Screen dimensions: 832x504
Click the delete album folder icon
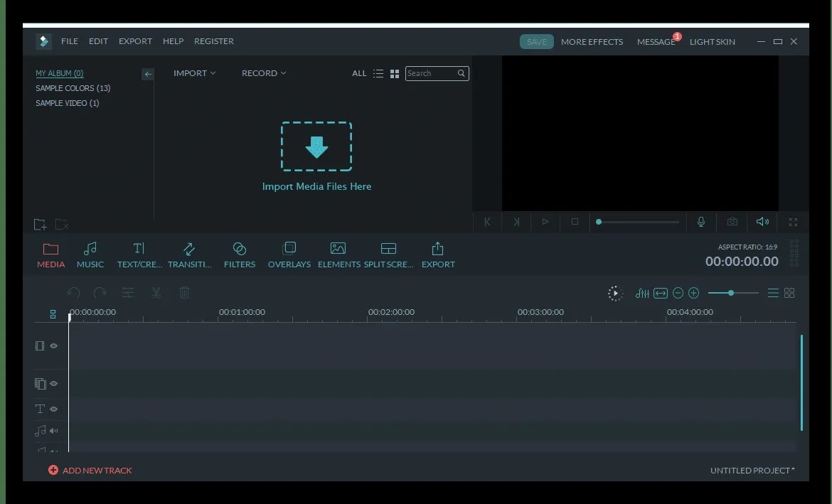tap(62, 225)
